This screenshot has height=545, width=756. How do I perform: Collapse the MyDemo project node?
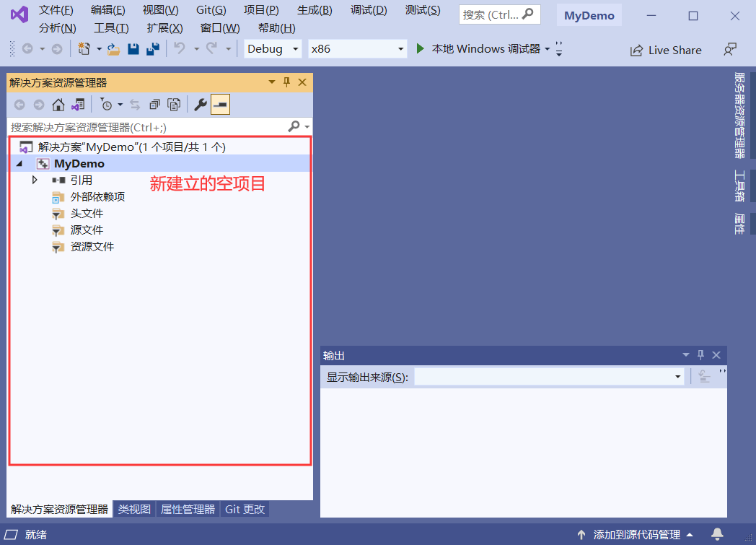point(19,164)
